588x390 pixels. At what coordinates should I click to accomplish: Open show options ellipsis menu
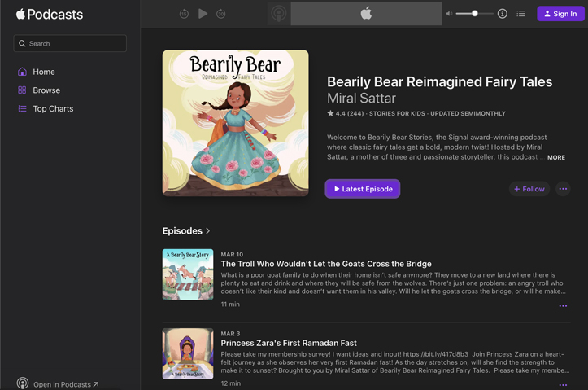(563, 189)
